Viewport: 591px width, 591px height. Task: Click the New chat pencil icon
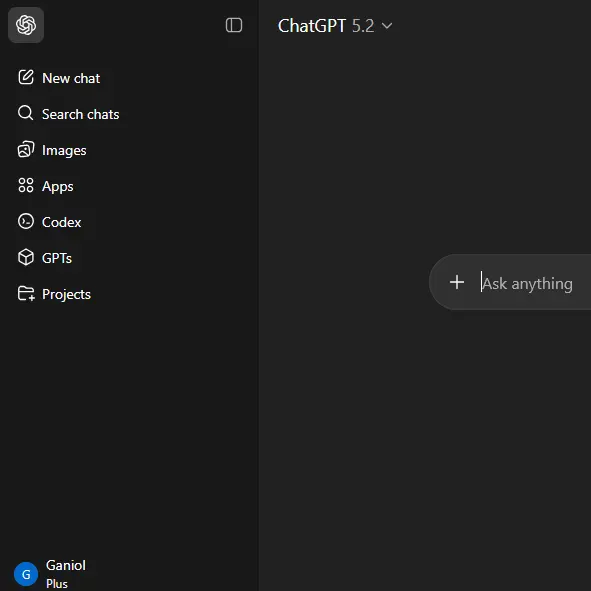point(26,77)
